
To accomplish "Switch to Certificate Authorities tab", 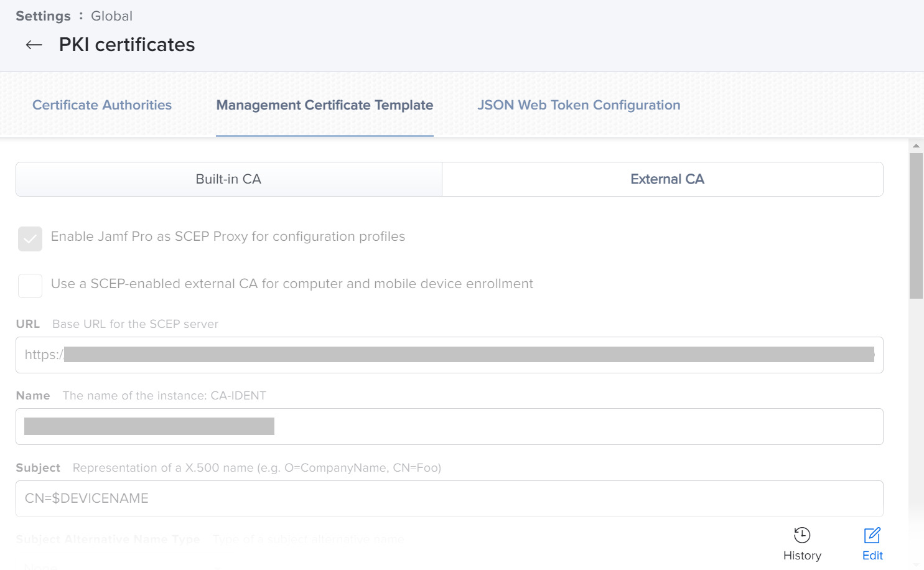I will click(x=102, y=105).
